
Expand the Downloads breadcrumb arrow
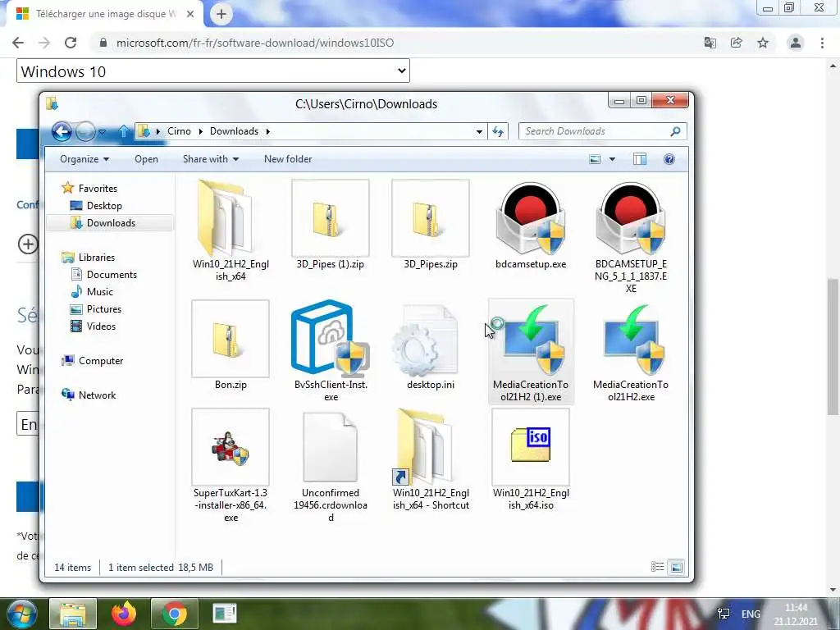click(x=268, y=131)
